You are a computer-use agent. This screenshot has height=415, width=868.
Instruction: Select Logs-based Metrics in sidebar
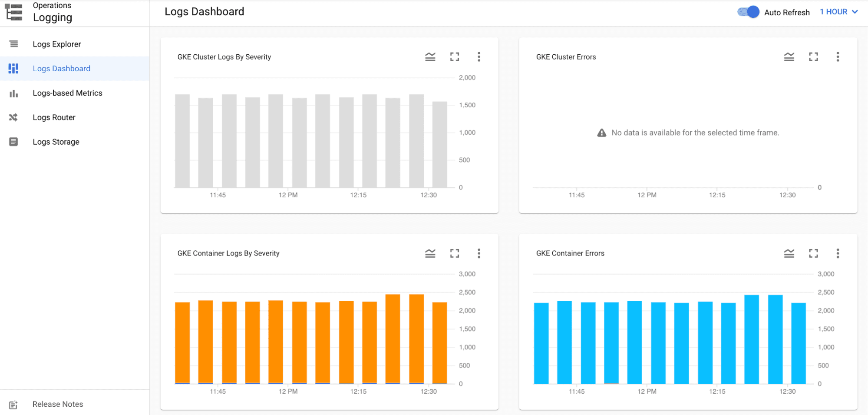67,93
